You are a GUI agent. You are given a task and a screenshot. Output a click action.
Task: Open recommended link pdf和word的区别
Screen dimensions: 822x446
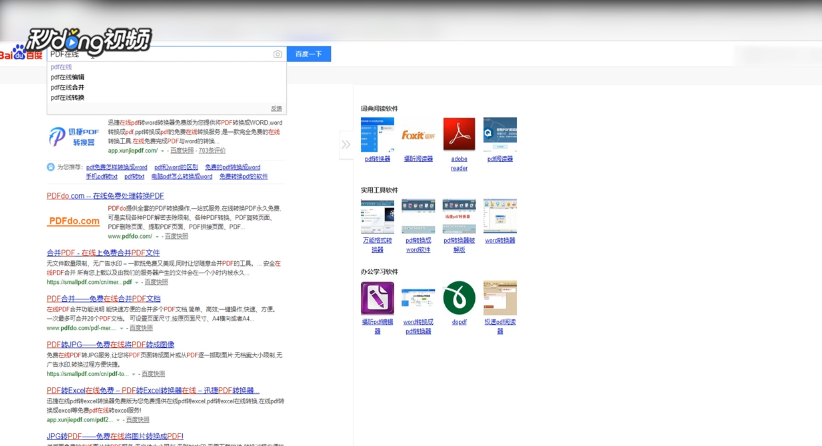[x=176, y=167]
